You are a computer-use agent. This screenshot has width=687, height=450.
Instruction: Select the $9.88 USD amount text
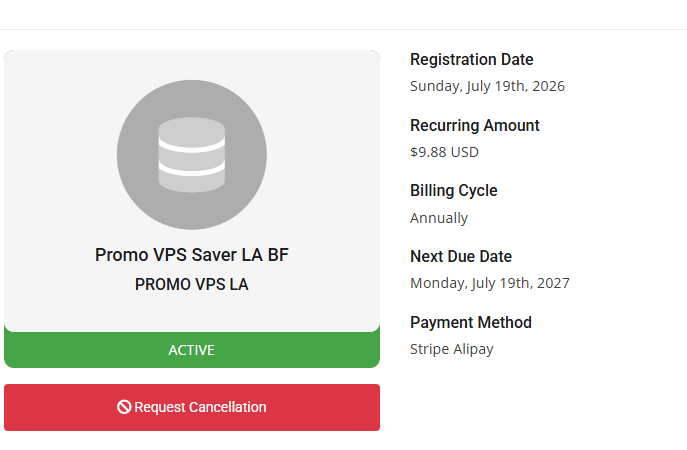click(444, 152)
